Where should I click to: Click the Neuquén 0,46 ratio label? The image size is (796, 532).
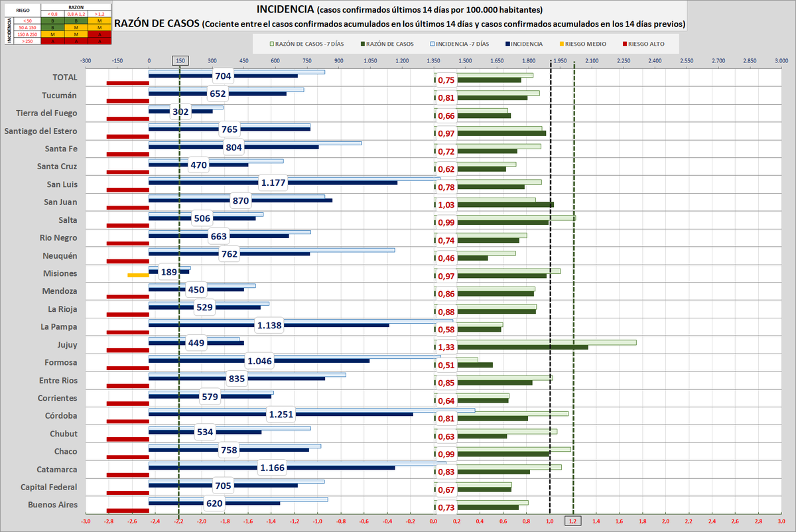click(x=446, y=257)
